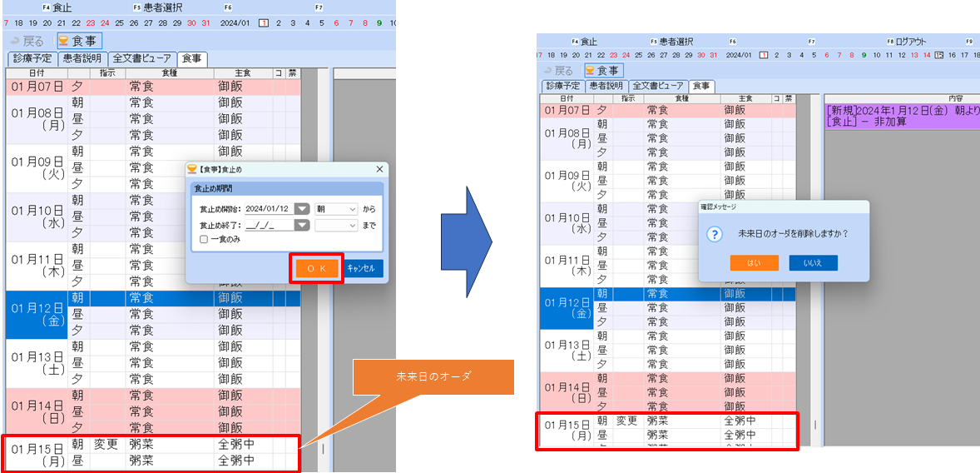The width and height of the screenshot is (980, 473).
Task: Click the 食止め開始 date field 2024/01/12
Action: [x=270, y=209]
